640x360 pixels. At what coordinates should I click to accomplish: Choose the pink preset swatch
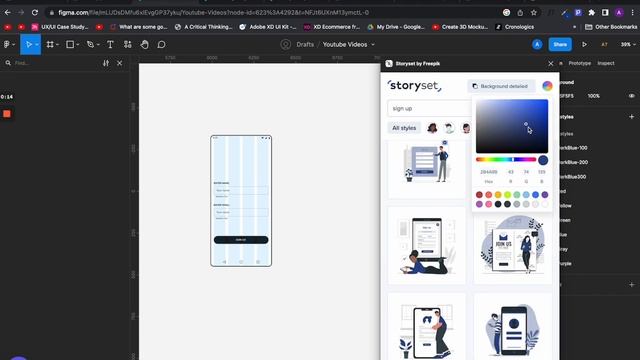[x=489, y=204]
